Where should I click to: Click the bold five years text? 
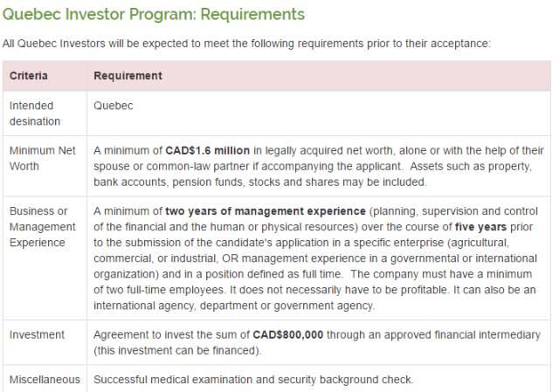[x=481, y=227]
